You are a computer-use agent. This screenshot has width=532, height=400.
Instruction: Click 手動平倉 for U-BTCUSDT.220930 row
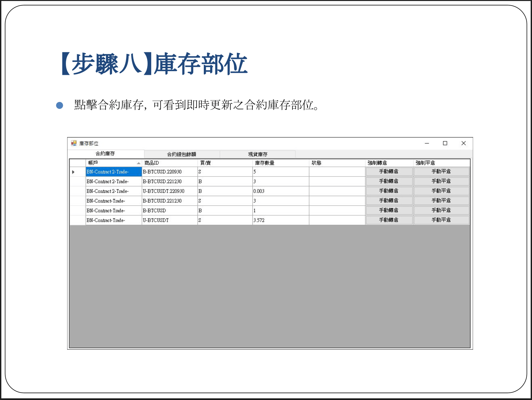click(x=441, y=191)
